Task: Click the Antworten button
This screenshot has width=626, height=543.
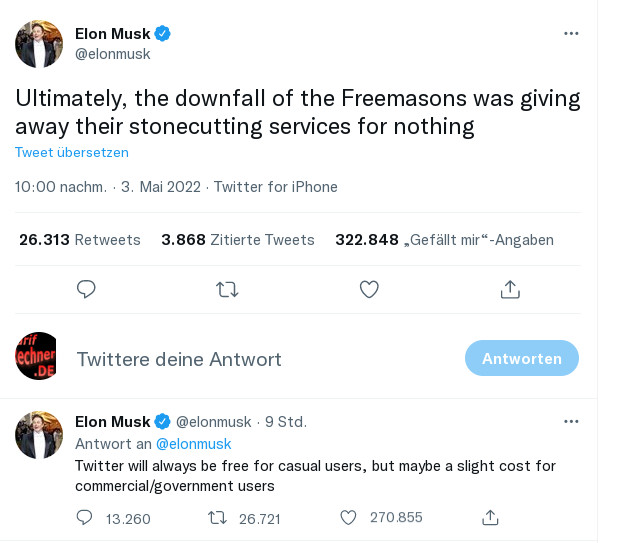Action: click(522, 358)
